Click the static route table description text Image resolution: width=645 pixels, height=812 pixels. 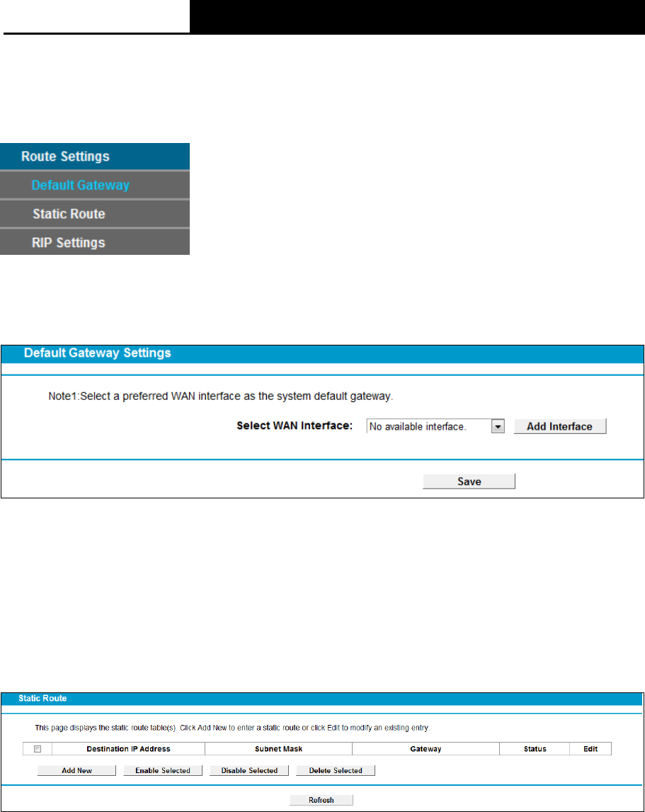232,728
